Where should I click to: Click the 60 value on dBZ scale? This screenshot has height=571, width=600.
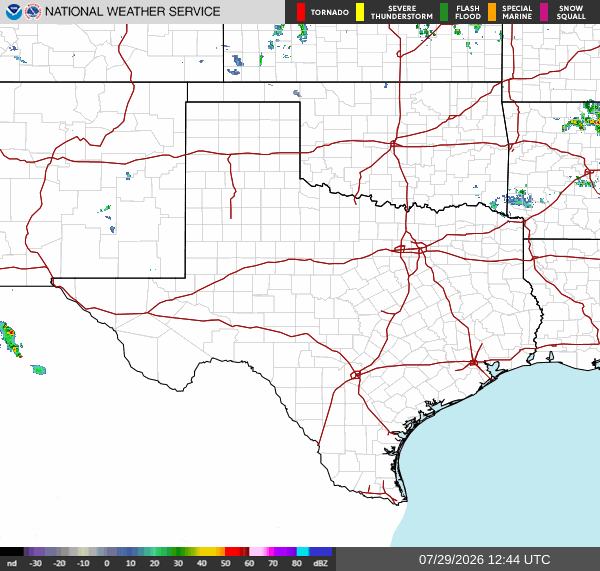(249, 563)
